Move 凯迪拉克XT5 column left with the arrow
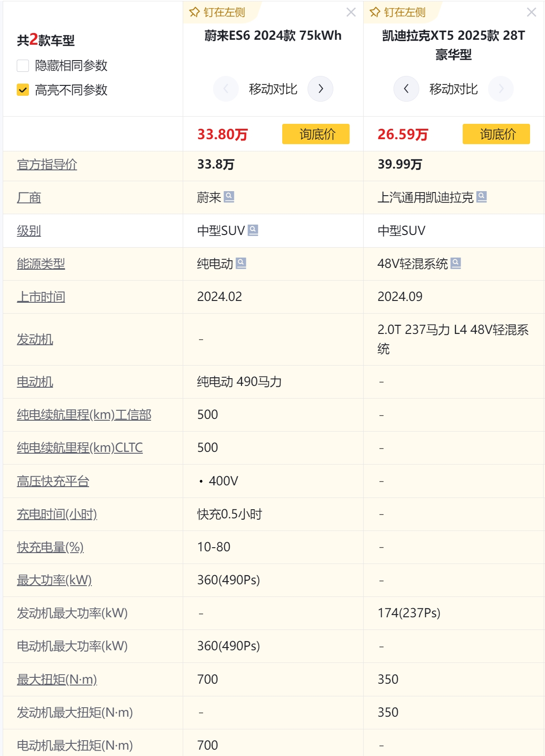This screenshot has width=545, height=756. pos(406,89)
